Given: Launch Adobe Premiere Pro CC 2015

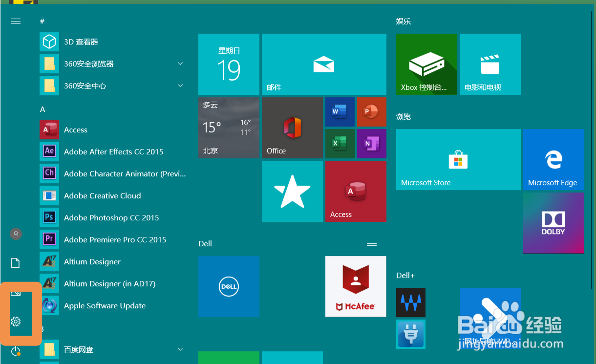Looking at the screenshot, I should [x=113, y=240].
